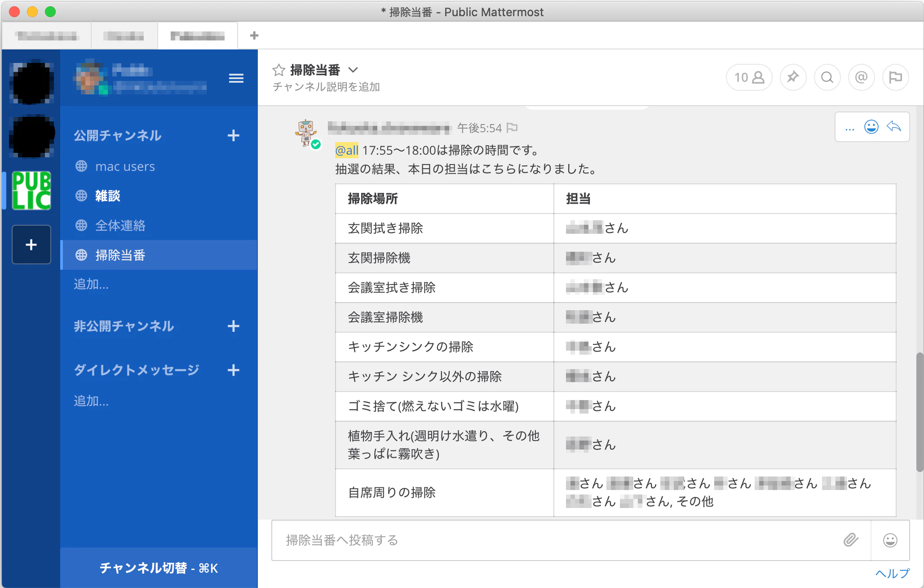Click チャンネル説明を追加 to add description
Viewport: 924px width, 588px height.
[x=327, y=87]
